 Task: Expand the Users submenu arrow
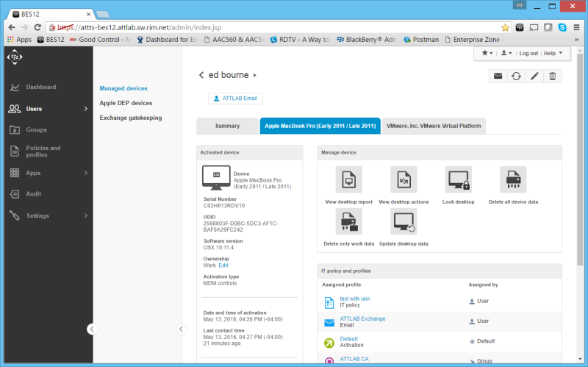tap(86, 109)
